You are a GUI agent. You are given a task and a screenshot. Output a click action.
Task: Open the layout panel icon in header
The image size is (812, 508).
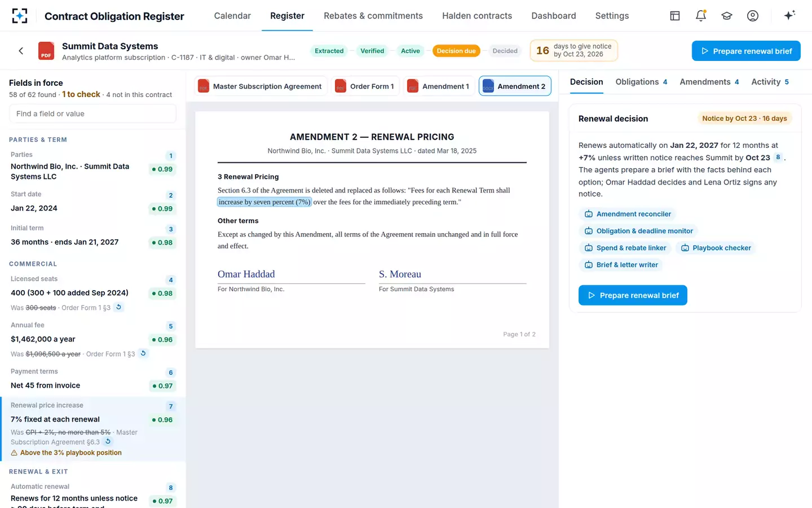point(675,16)
